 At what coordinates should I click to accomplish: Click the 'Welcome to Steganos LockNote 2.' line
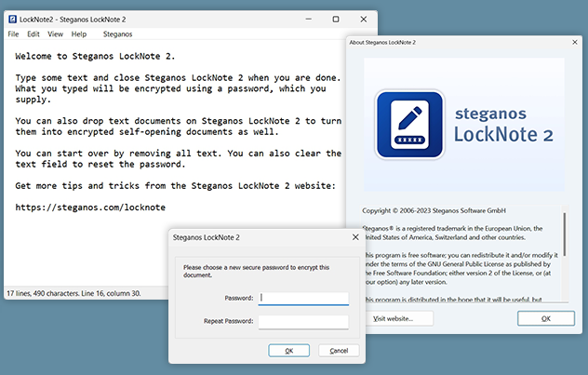tap(95, 56)
